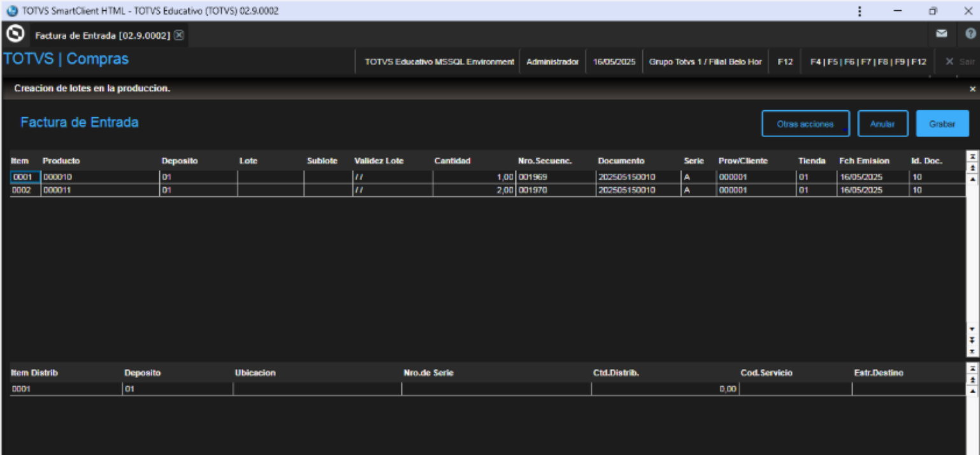Click product cell 000011
Image resolution: width=980 pixels, height=455 pixels.
pos(100,190)
